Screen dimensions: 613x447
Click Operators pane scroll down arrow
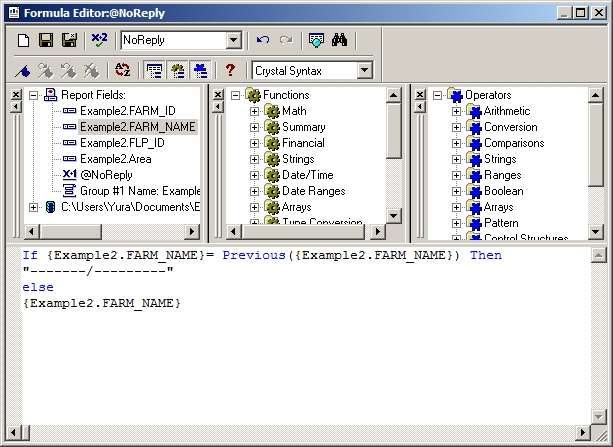tap(595, 232)
